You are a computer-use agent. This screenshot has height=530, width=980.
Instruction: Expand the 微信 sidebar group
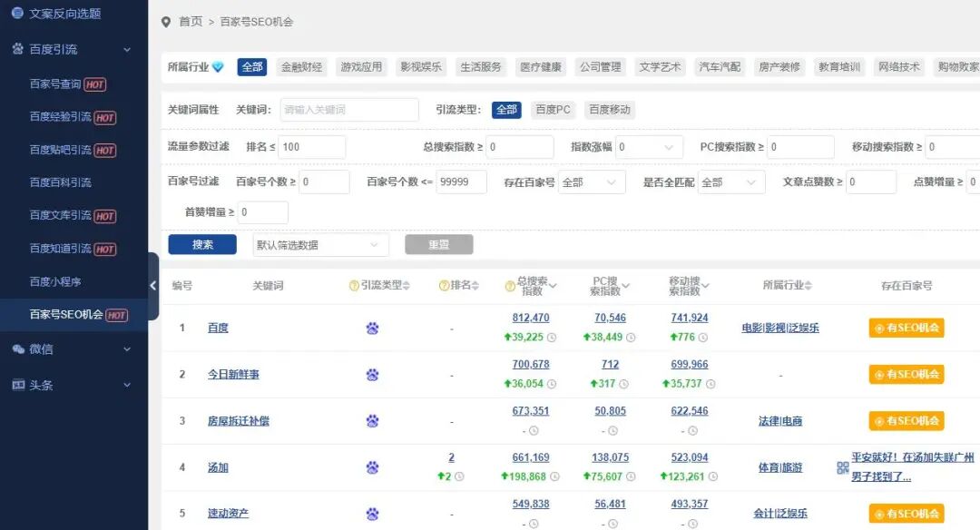[x=128, y=349]
